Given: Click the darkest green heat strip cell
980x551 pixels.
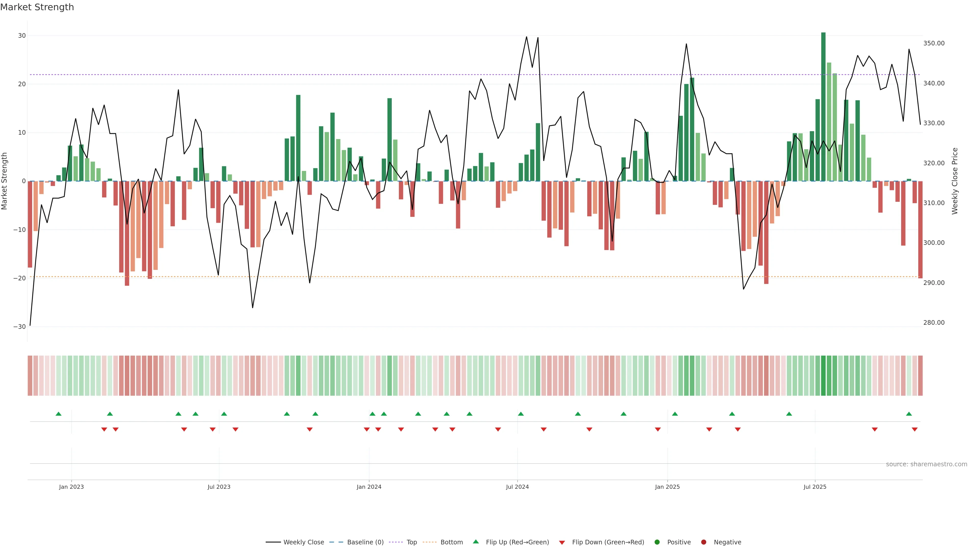Looking at the screenshot, I should (823, 376).
